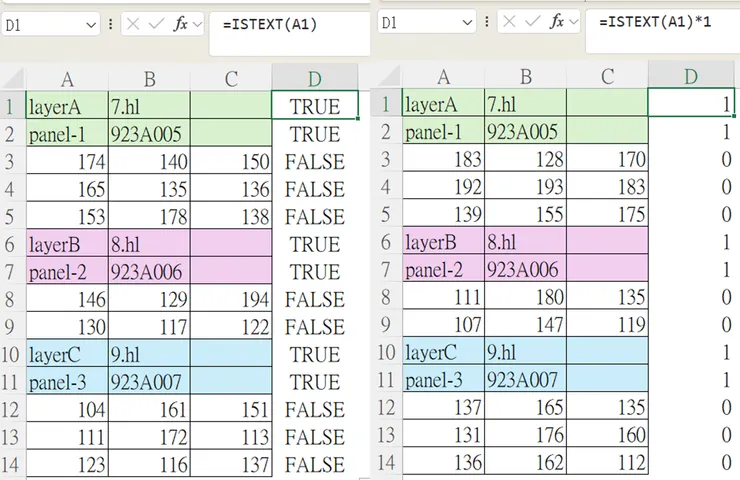Expand function list arrow beside left fx

[x=197, y=25]
